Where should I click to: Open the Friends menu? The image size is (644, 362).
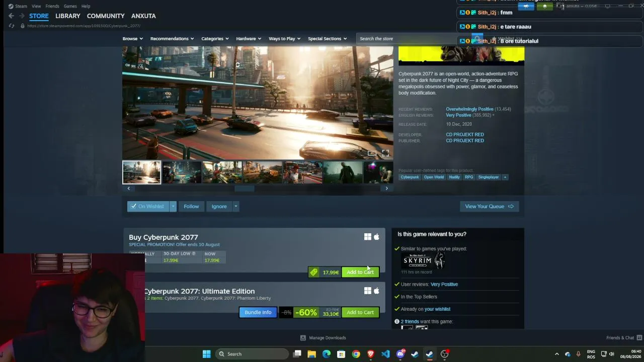pos(52,6)
